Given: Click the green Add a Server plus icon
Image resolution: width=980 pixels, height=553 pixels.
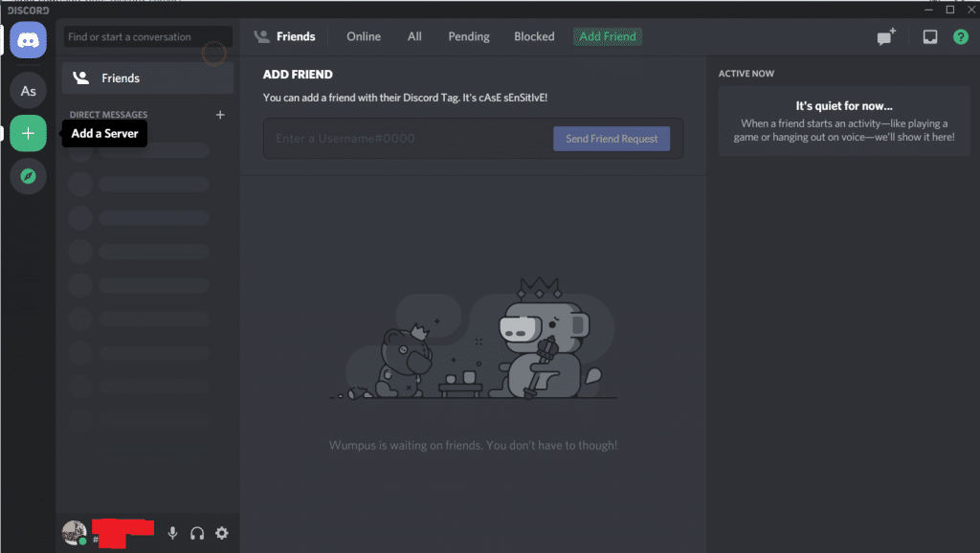Looking at the screenshot, I should [28, 133].
